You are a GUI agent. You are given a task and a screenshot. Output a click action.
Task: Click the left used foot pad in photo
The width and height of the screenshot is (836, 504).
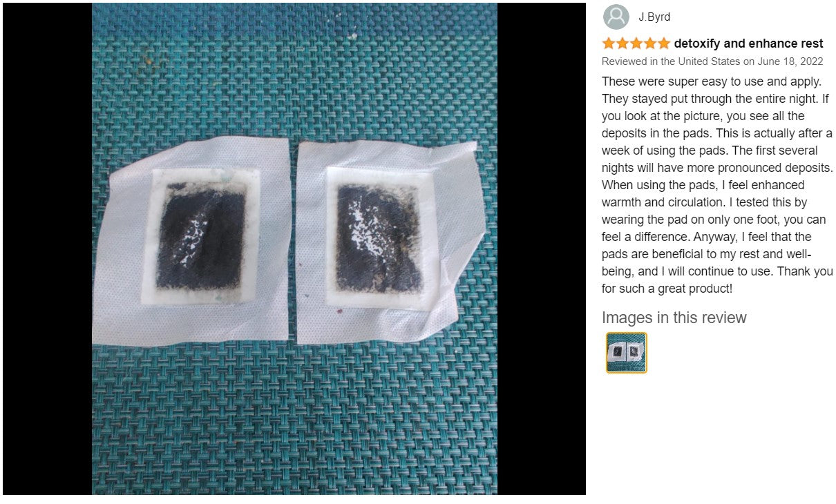point(191,240)
